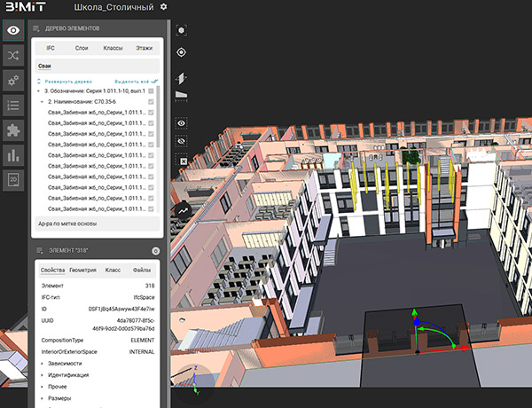Toggle checkbox for '3. Обозначение: Серия 1.011.1-10'
532x408 pixels.
click(152, 91)
